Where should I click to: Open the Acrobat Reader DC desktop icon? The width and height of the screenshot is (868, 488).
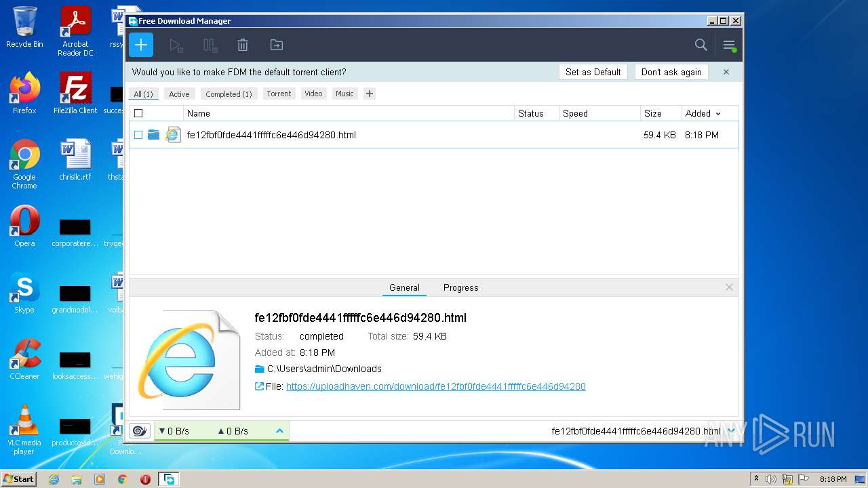coord(75,31)
